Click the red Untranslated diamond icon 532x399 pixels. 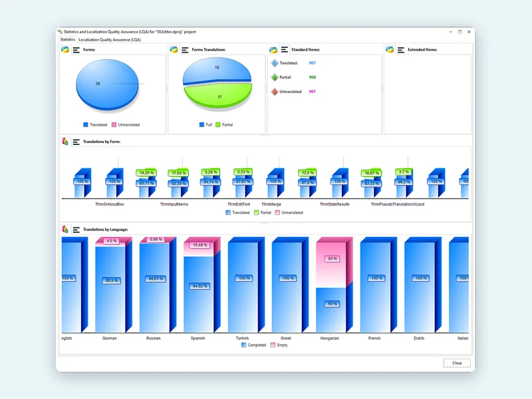(x=275, y=92)
